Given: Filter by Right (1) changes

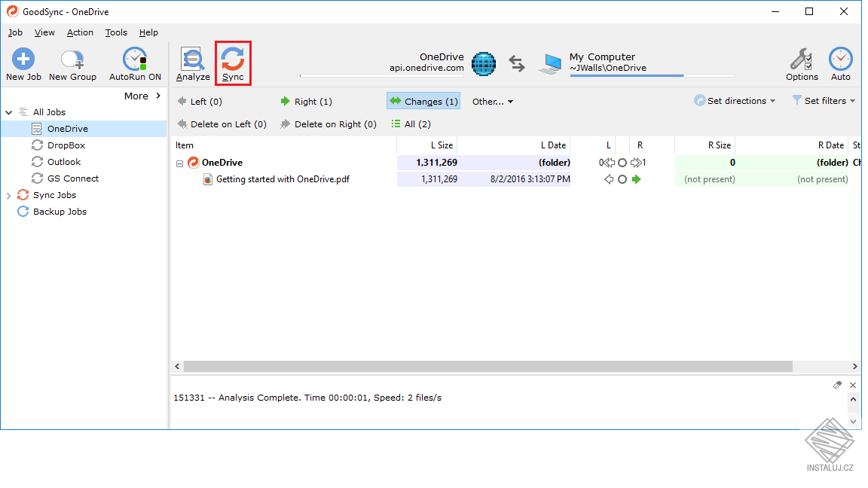Looking at the screenshot, I should coord(306,101).
